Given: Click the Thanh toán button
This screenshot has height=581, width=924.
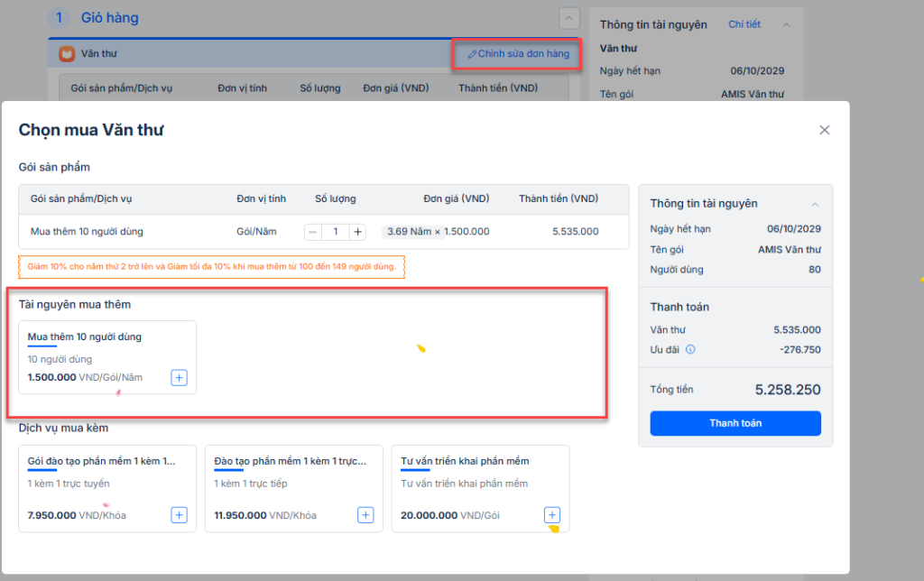Looking at the screenshot, I should point(735,423).
